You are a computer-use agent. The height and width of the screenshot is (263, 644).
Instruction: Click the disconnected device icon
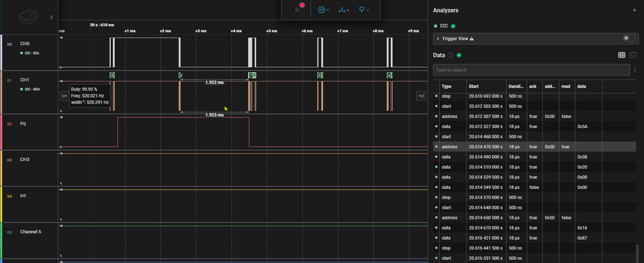29,17
